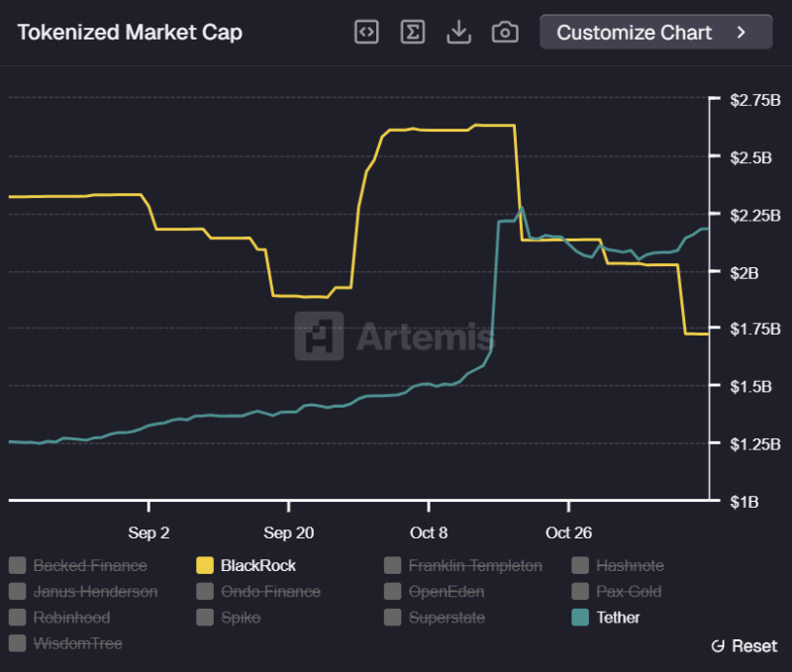Open the chart download icon
The image size is (792, 672).
tap(459, 32)
